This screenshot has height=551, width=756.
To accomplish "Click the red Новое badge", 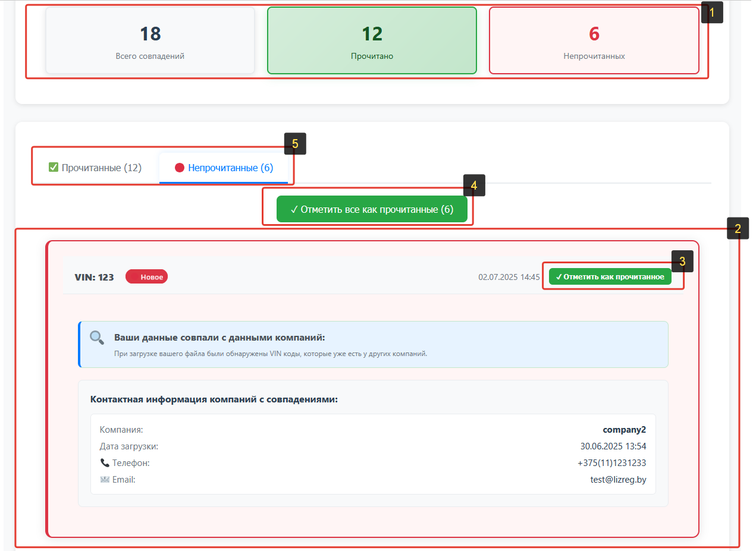I will coord(146,277).
